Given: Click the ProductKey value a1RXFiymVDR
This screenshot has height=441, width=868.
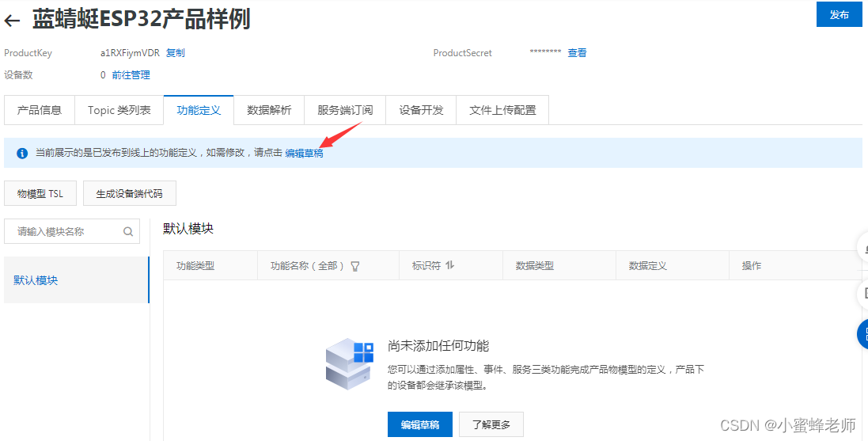Looking at the screenshot, I should click(130, 53).
